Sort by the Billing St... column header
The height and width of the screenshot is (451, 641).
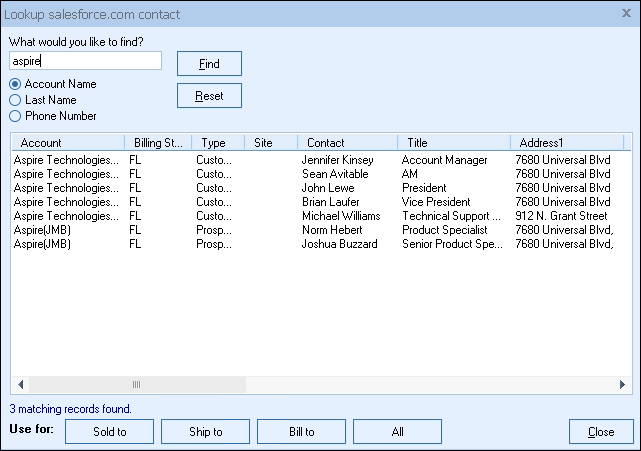tap(158, 143)
